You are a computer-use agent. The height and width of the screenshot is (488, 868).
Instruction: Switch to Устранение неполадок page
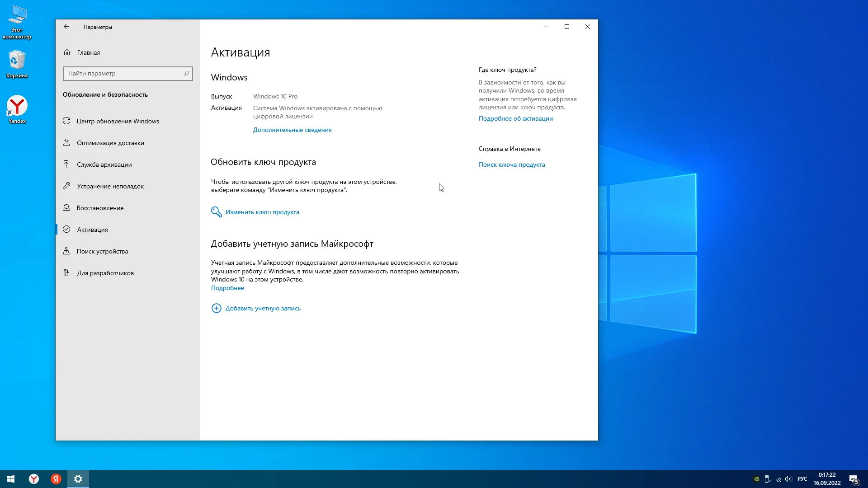click(110, 186)
